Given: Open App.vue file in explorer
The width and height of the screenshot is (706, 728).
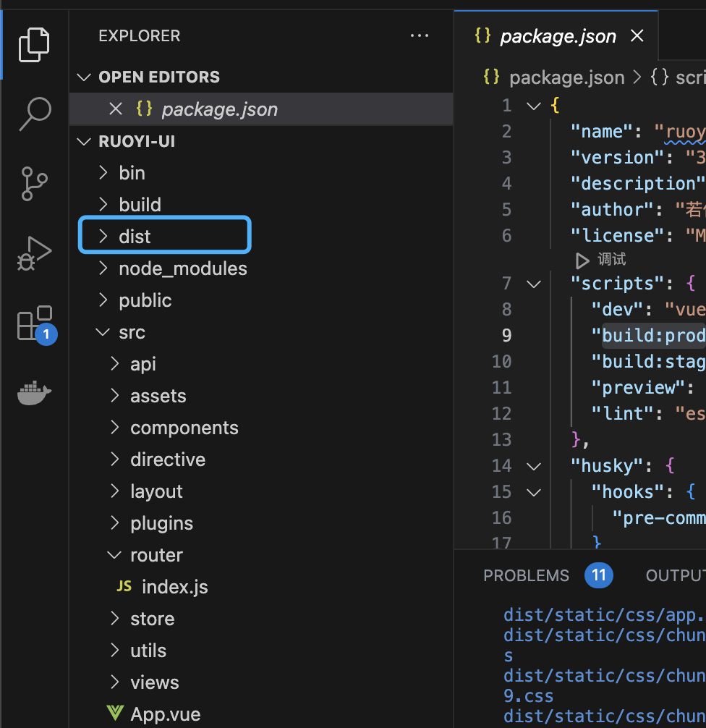Looking at the screenshot, I should [x=165, y=714].
